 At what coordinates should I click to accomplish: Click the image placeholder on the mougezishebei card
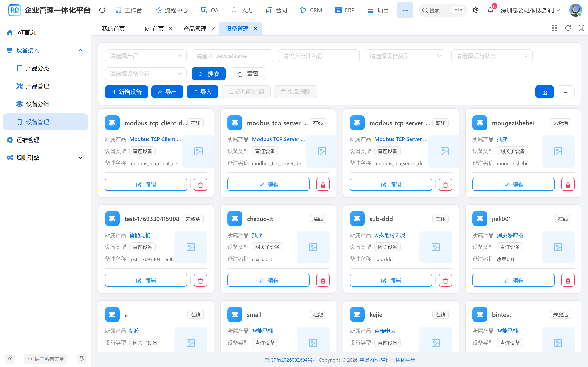(558, 151)
